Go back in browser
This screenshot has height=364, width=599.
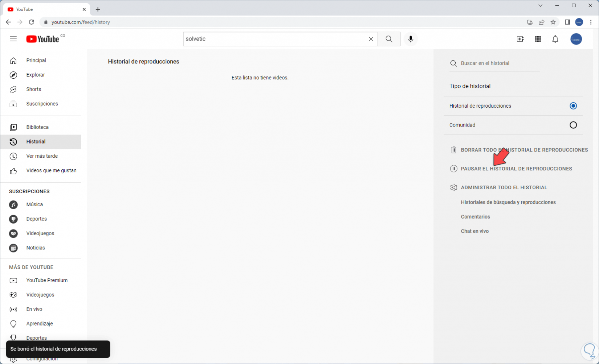pos(8,22)
